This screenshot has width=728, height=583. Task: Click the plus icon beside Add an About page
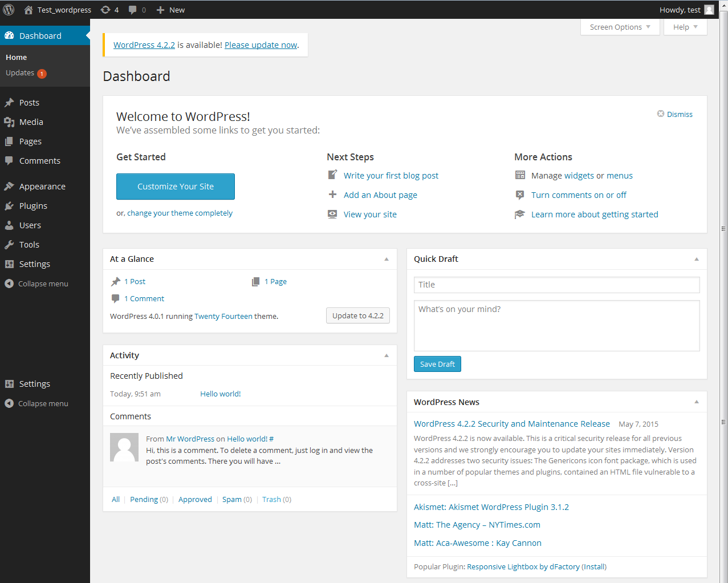[332, 195]
